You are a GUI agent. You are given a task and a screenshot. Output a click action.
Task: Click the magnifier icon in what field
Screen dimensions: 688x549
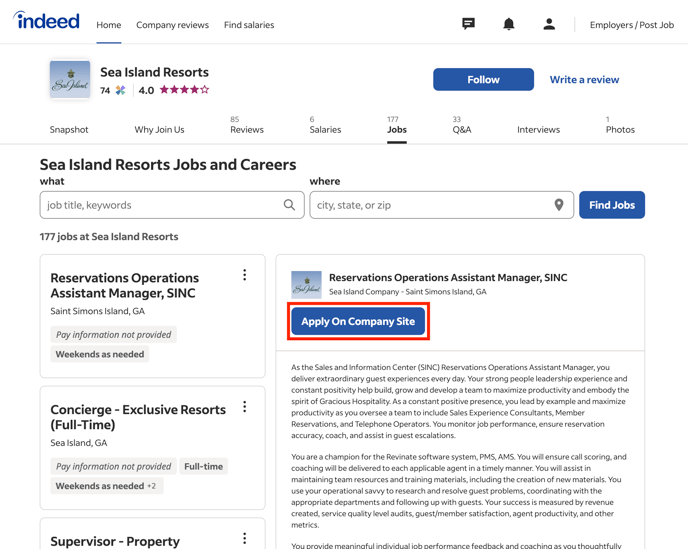[x=289, y=205]
